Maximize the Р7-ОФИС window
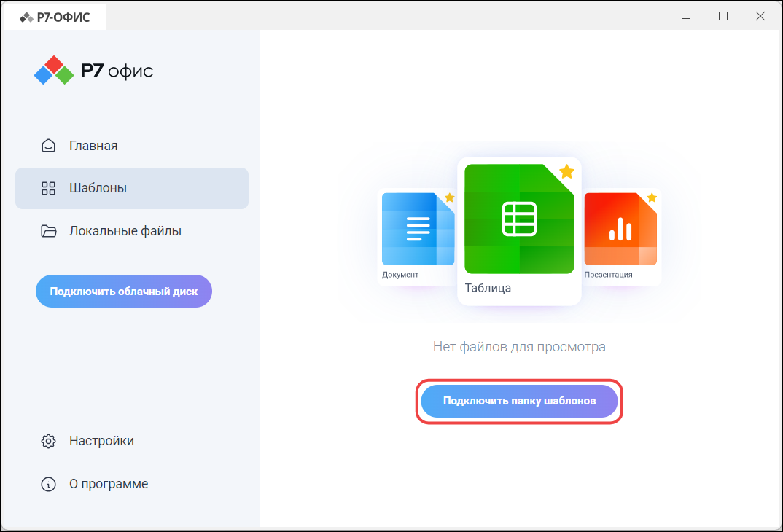783x532 pixels. pyautogui.click(x=723, y=17)
